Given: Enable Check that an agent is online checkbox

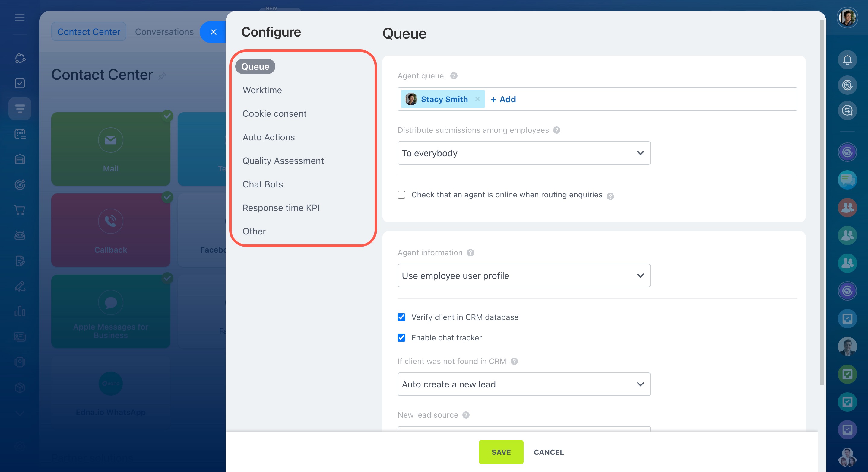Looking at the screenshot, I should pyautogui.click(x=401, y=195).
